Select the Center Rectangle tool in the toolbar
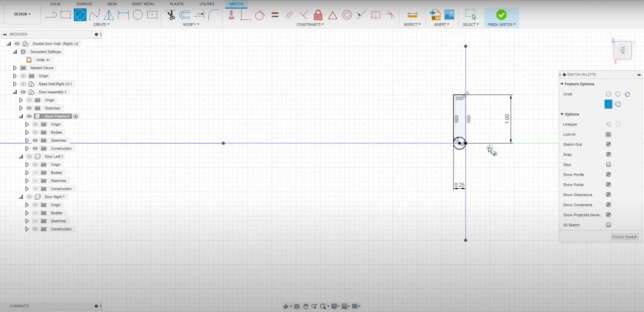Viewport: 644px width, 312px height. pyautogui.click(x=152, y=15)
